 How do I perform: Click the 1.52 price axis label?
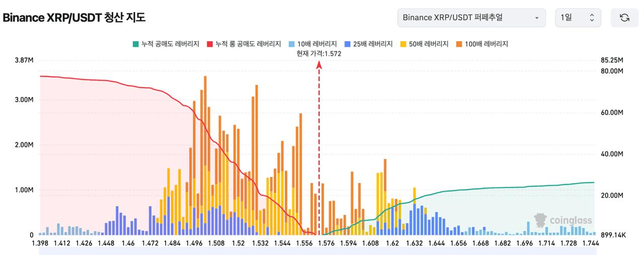point(238,243)
